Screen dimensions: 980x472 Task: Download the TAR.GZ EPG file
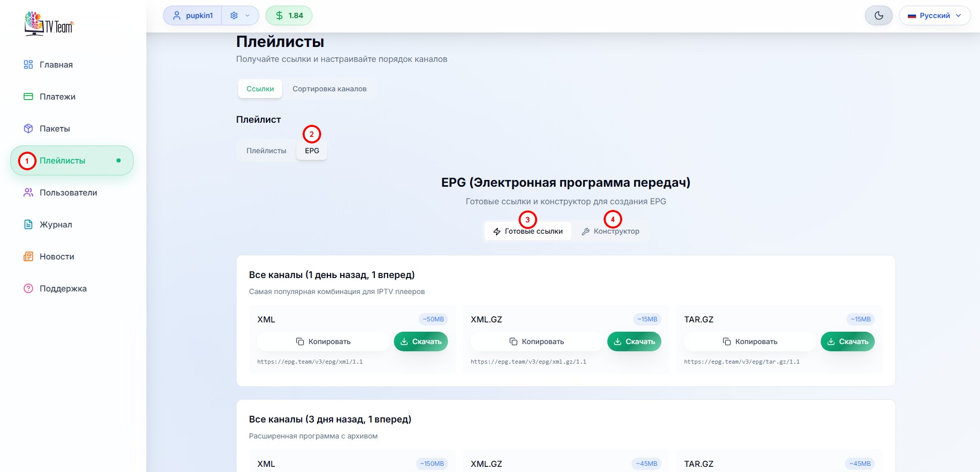(847, 341)
